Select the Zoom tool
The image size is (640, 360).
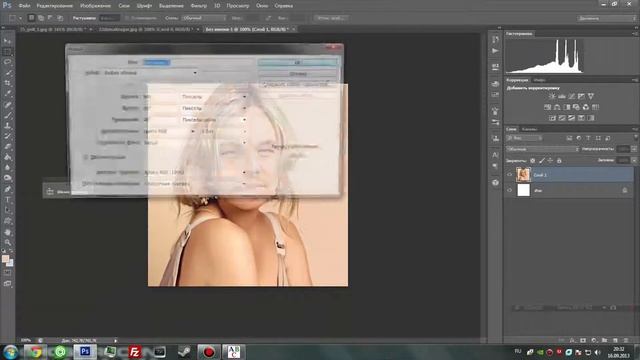[7, 242]
